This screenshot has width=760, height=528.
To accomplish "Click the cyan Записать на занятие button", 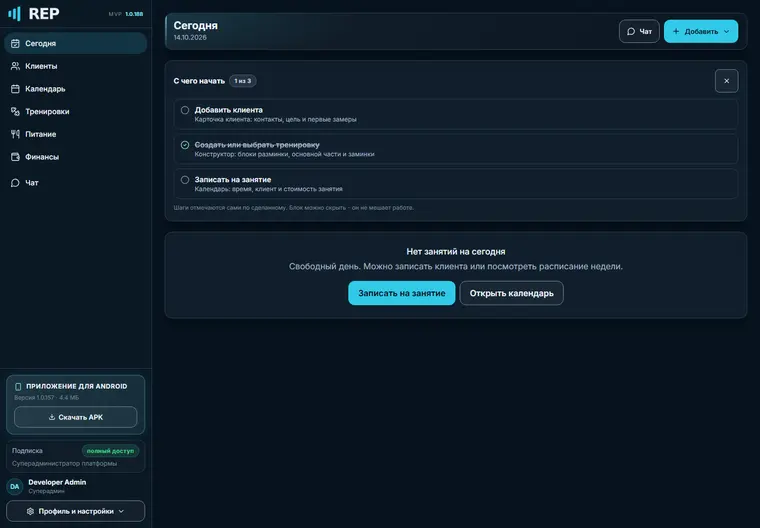I will coord(401,293).
